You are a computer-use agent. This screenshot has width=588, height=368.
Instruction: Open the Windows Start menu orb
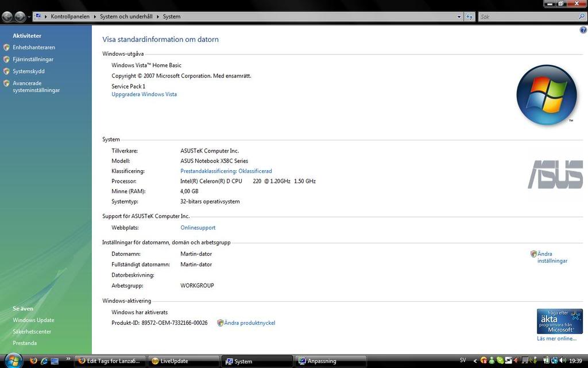tap(14, 361)
